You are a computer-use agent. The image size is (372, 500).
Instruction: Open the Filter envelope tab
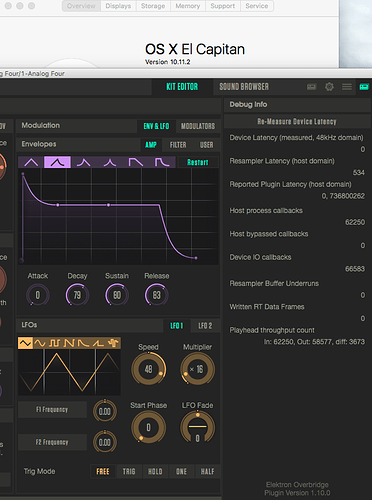(x=178, y=145)
